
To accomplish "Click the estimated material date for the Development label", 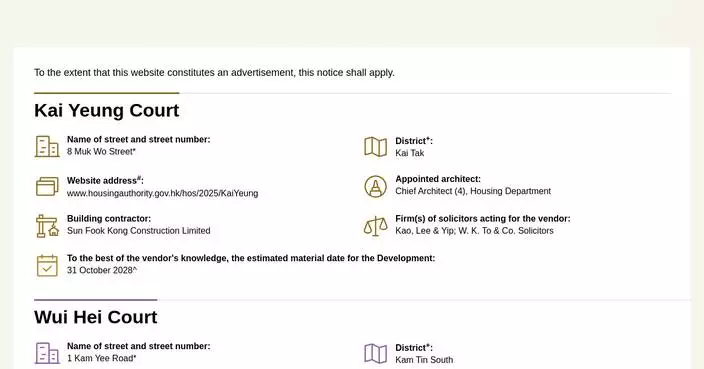I will pos(251,258).
